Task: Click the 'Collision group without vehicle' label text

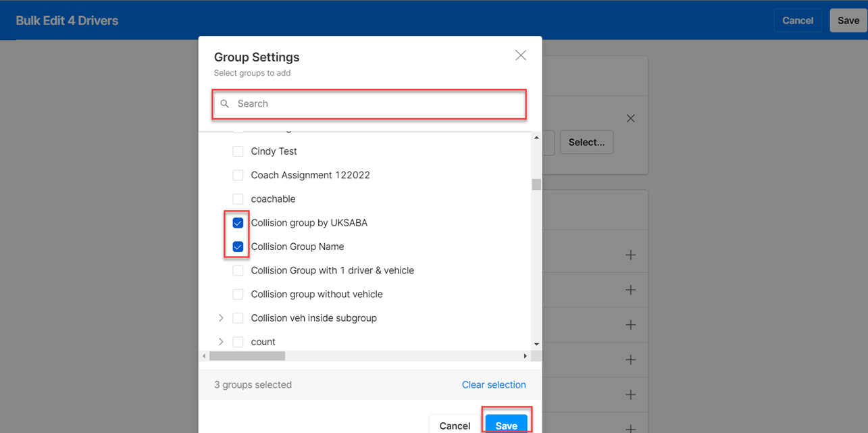Action: click(x=317, y=295)
